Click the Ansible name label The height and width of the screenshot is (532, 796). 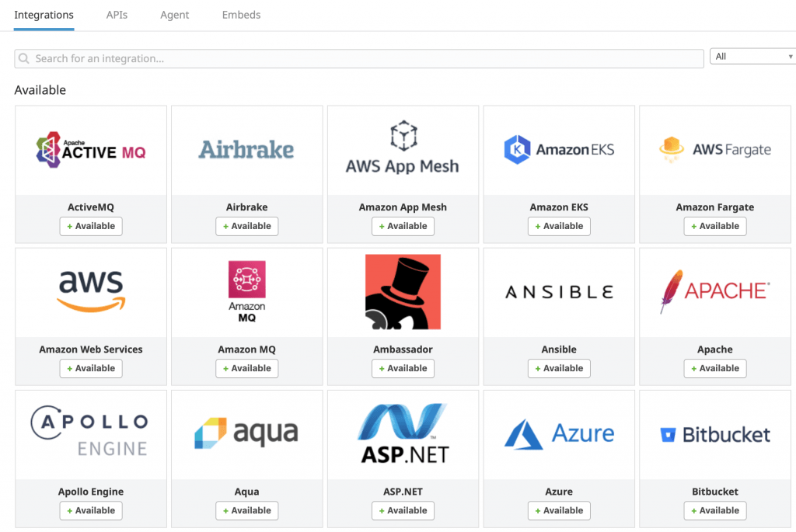559,349
